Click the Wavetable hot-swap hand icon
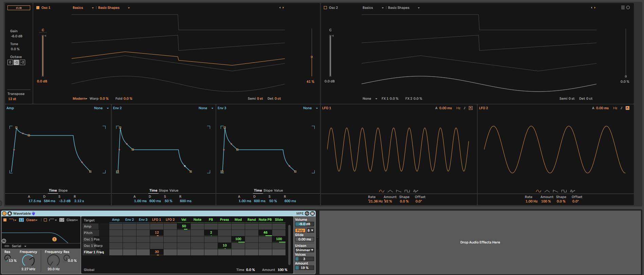644x275 pixels. tap(33, 213)
